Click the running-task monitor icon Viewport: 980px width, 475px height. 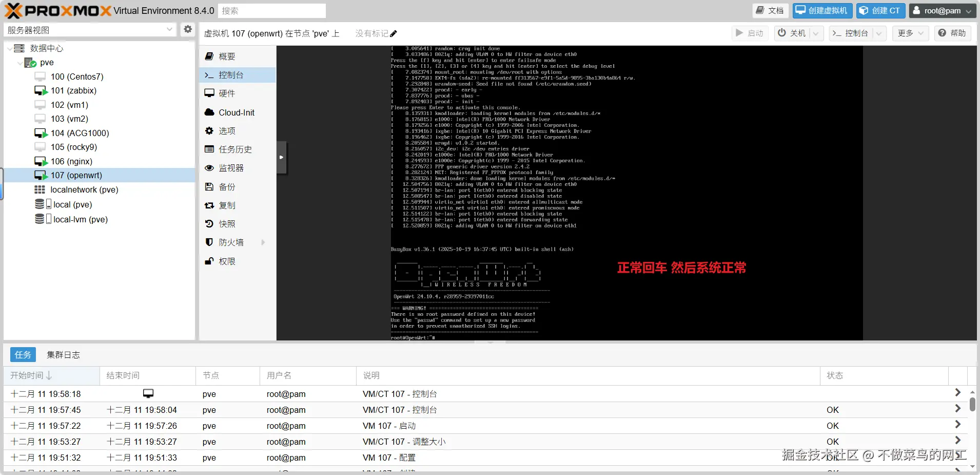coord(148,393)
